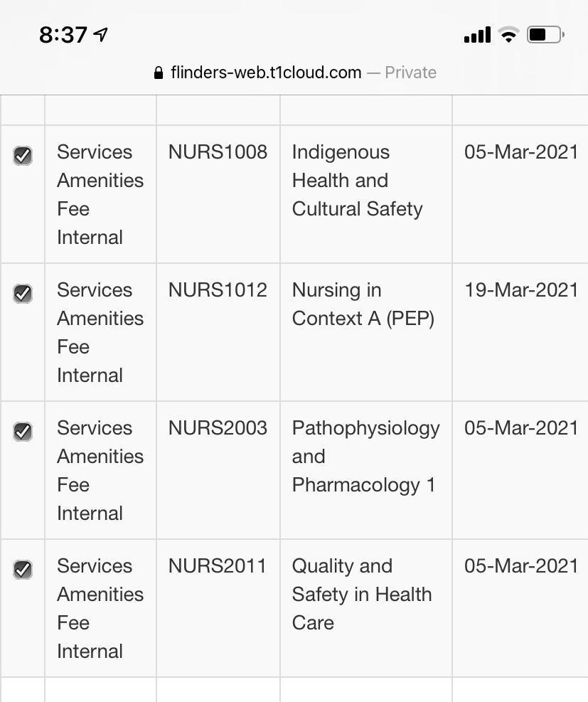Screen dimensions: 588x702
Task: Tap Nursing in Context A (PEP) title
Action: (363, 304)
